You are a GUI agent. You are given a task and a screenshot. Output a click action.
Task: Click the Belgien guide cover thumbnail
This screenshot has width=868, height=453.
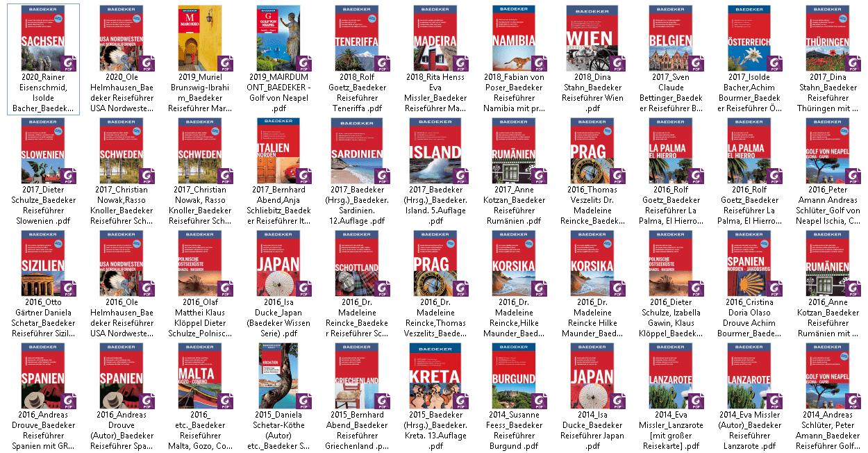(671, 38)
